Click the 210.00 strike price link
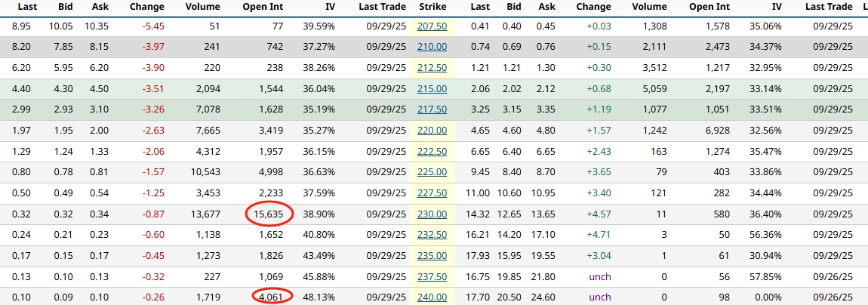 pos(432,47)
